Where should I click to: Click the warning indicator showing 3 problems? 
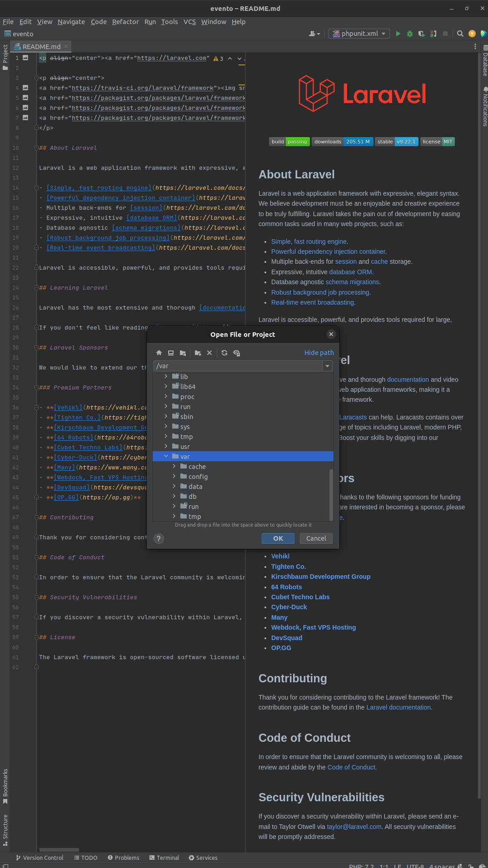(x=218, y=59)
